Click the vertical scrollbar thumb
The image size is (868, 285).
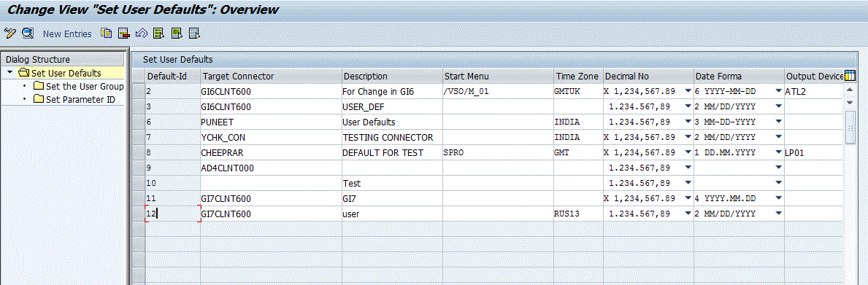pyautogui.click(x=850, y=127)
